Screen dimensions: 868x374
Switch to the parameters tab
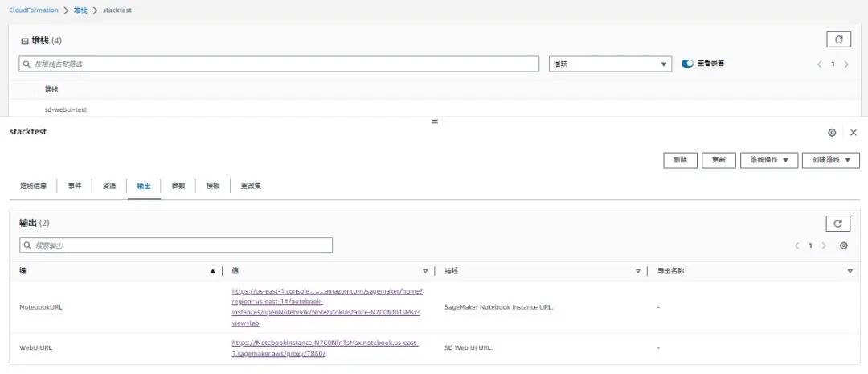[178, 186]
